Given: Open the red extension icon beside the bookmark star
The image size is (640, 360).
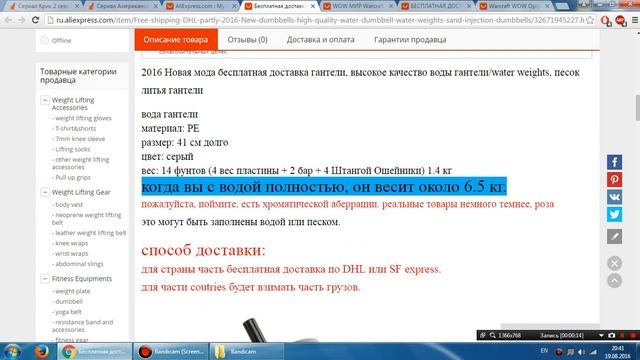Looking at the screenshot, I should tap(606, 20).
